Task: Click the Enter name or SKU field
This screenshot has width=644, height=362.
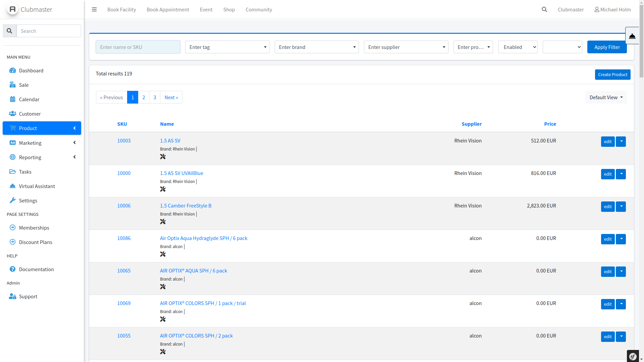Action: click(138, 47)
